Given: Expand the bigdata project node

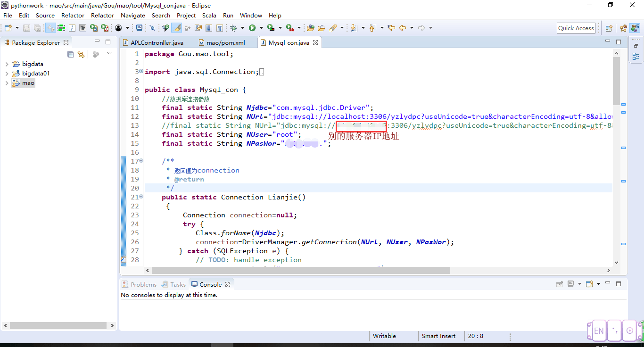Looking at the screenshot, I should [7, 64].
